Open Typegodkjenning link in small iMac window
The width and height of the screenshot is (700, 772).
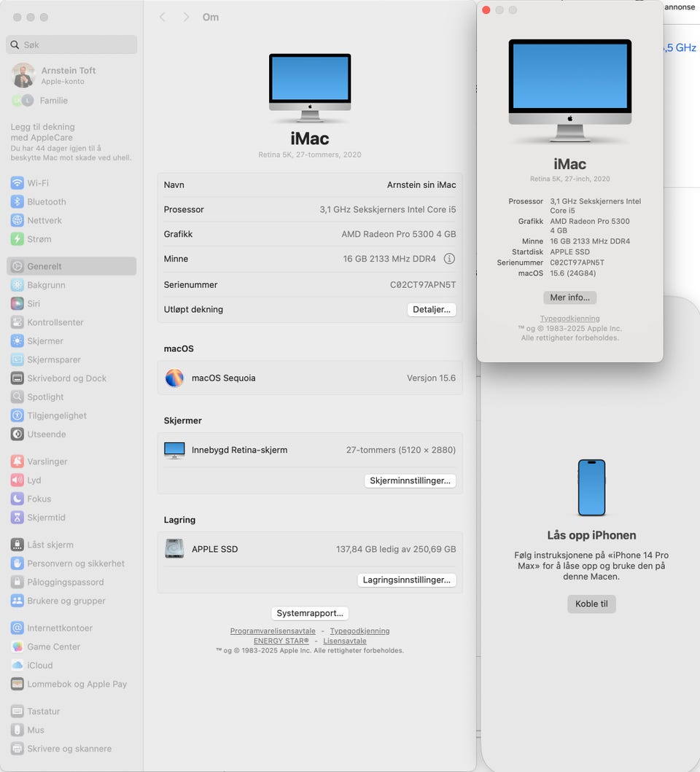pyautogui.click(x=570, y=319)
